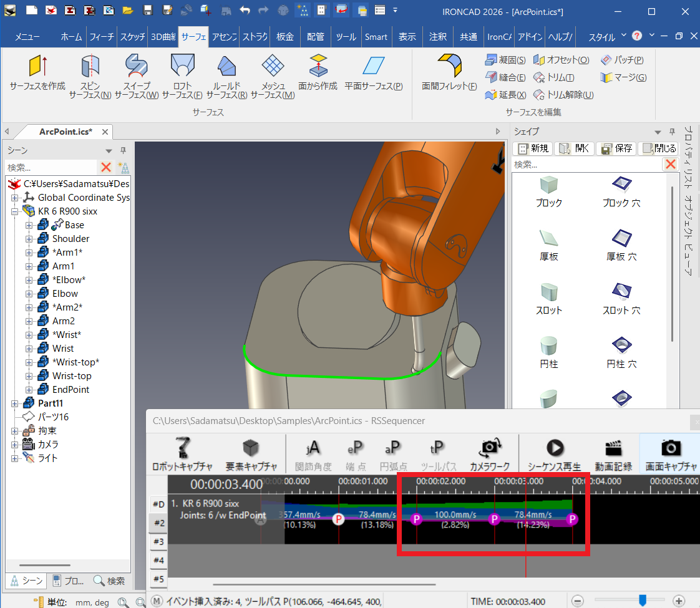Expand the カメラ camera node
The image size is (700, 608).
tap(15, 444)
